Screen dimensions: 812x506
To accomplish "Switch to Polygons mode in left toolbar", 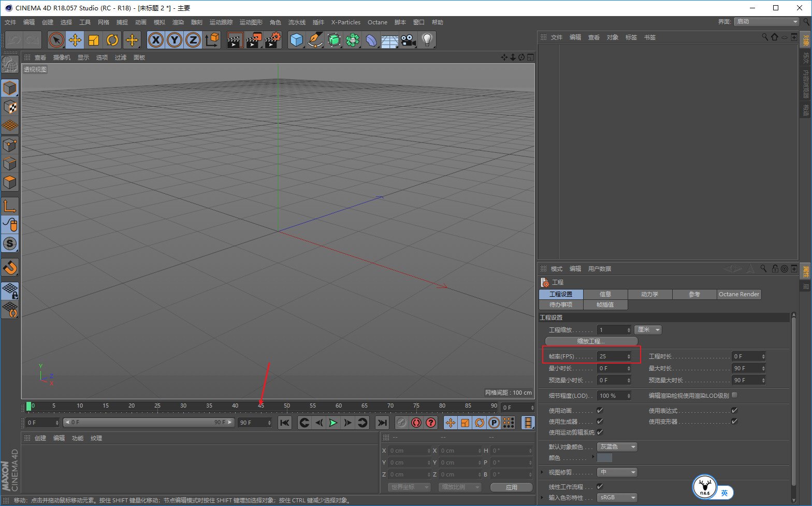I will 10,183.
